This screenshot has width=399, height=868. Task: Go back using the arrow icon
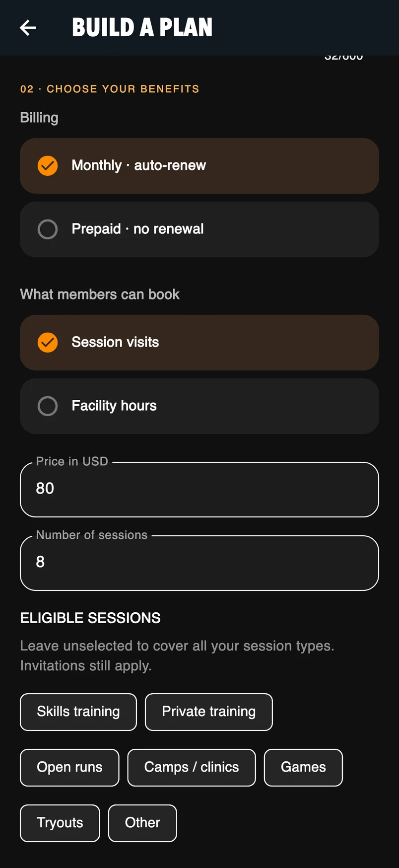point(28,28)
